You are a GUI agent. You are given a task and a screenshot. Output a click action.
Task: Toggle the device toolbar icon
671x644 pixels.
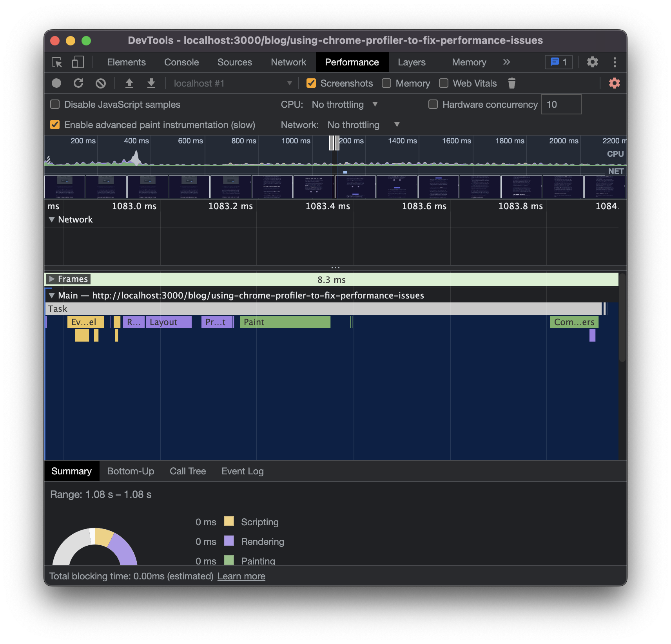[x=78, y=62]
